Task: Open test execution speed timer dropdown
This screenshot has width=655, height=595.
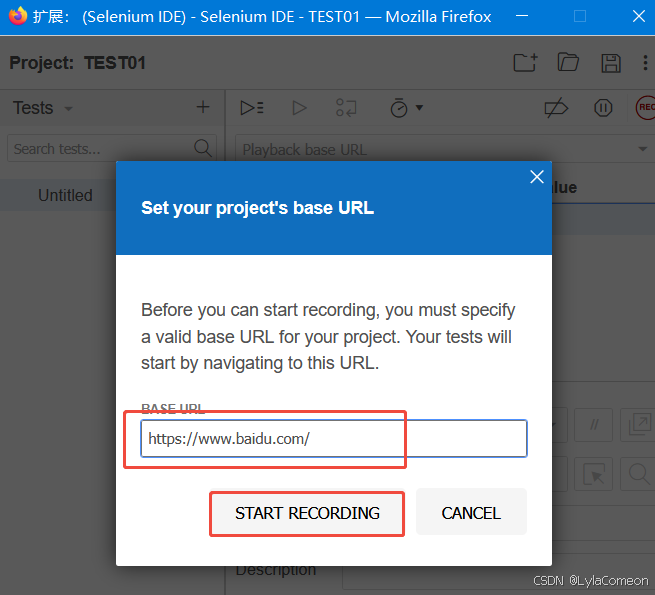Action: coord(406,108)
